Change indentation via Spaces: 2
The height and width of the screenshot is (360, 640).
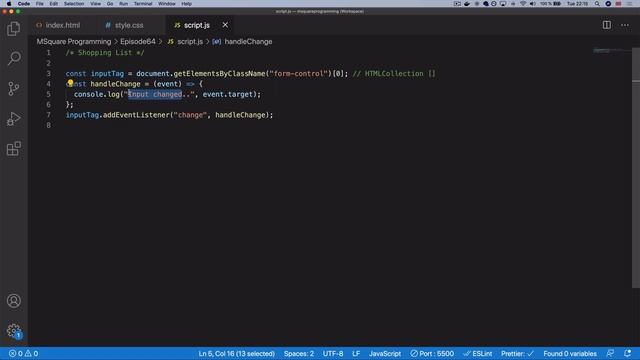299,353
